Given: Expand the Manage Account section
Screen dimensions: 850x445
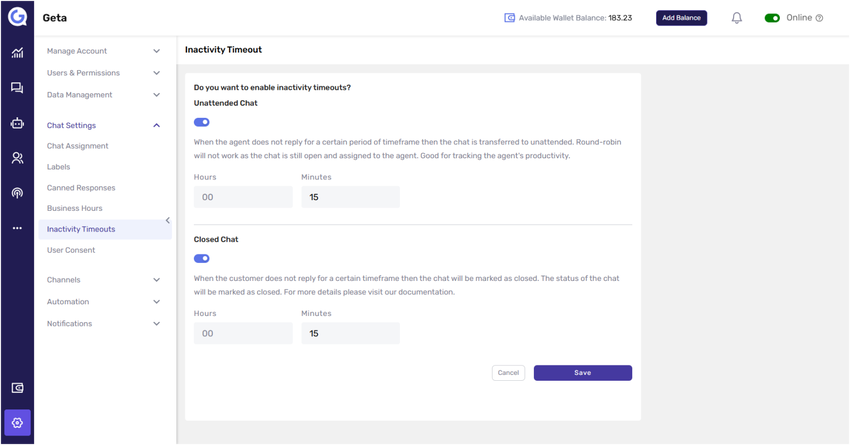Looking at the screenshot, I should [103, 51].
